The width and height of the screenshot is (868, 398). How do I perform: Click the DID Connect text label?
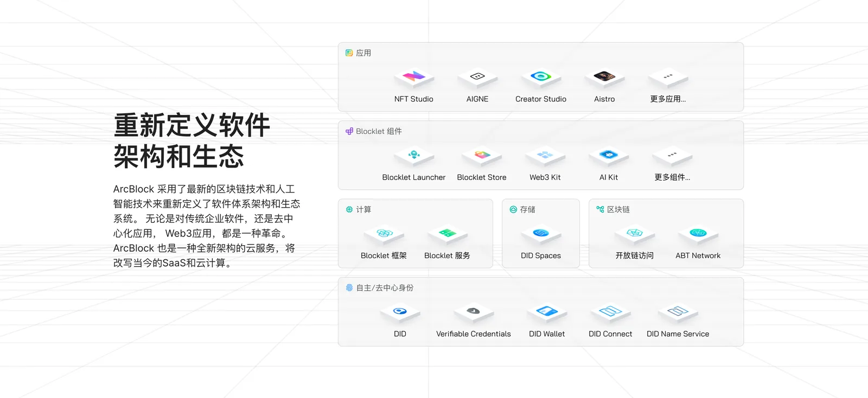[610, 334]
